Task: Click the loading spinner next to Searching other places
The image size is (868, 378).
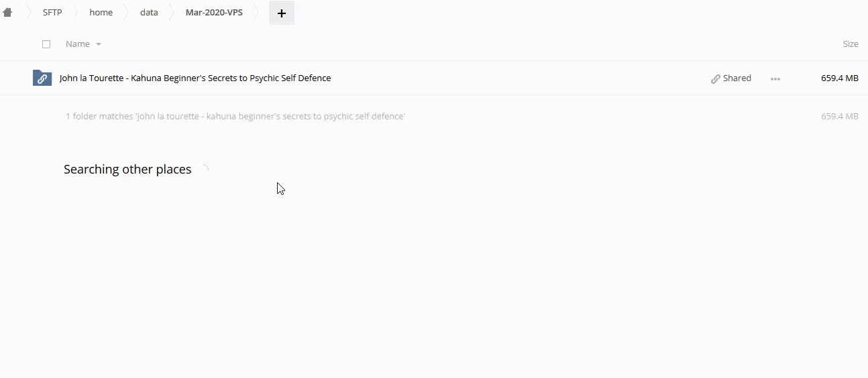Action: click(x=205, y=170)
